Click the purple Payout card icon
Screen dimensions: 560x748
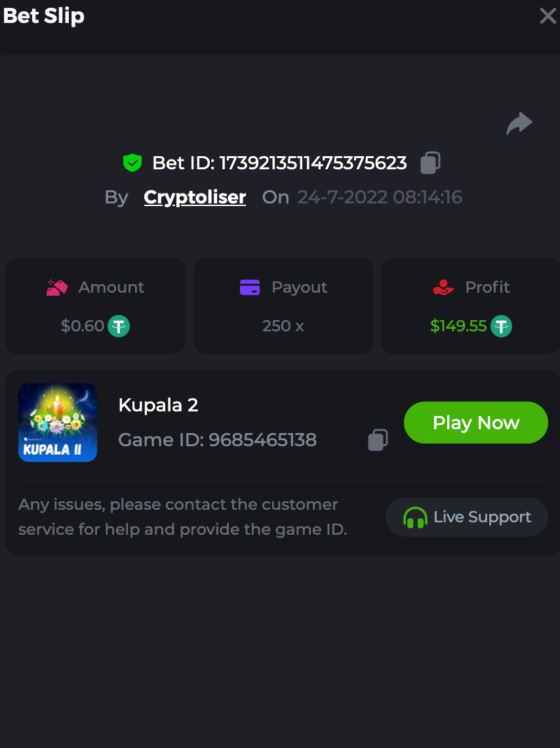pos(250,287)
